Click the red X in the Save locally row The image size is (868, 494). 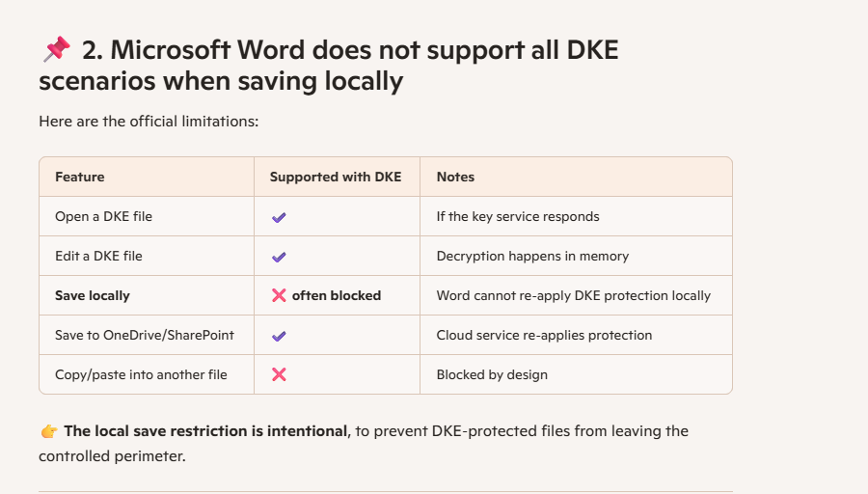tap(279, 295)
